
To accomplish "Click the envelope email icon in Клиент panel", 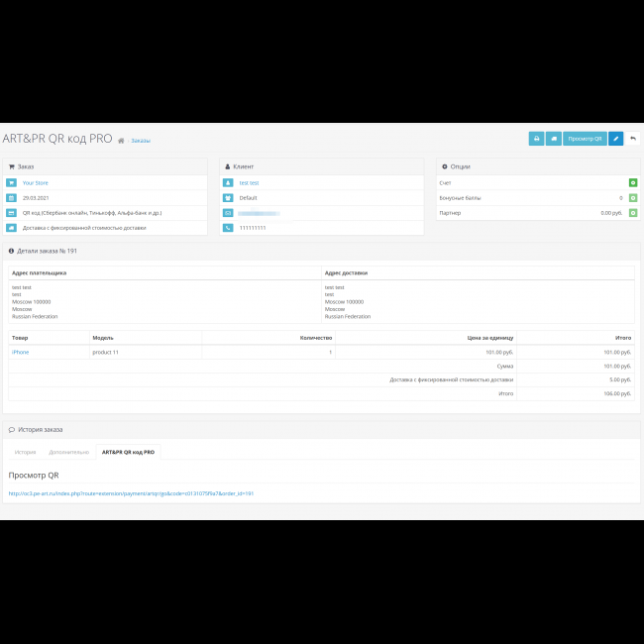I will point(227,212).
